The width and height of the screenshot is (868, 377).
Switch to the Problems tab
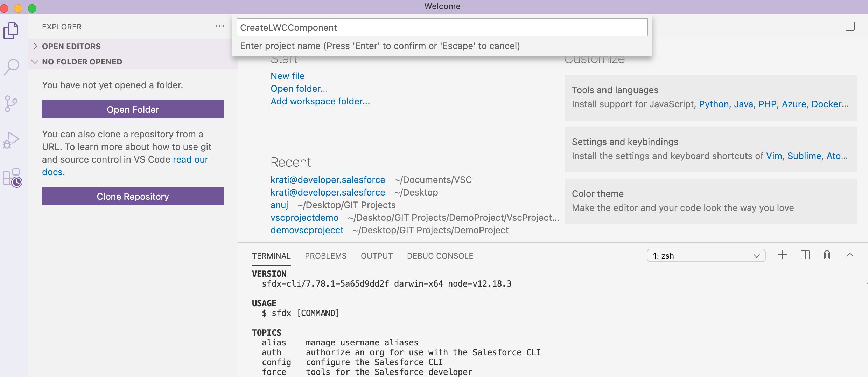point(325,256)
